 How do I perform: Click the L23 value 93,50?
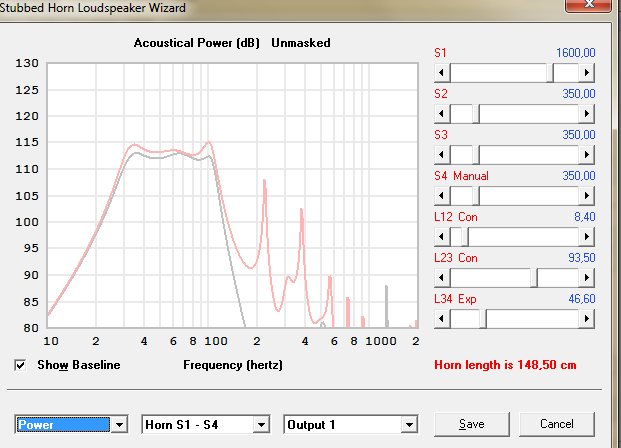(582, 258)
